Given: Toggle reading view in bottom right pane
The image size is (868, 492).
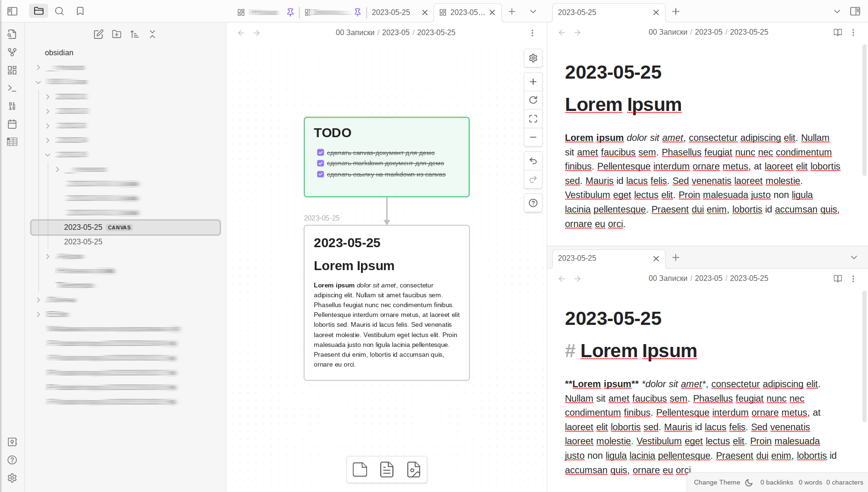Looking at the screenshot, I should pyautogui.click(x=838, y=279).
